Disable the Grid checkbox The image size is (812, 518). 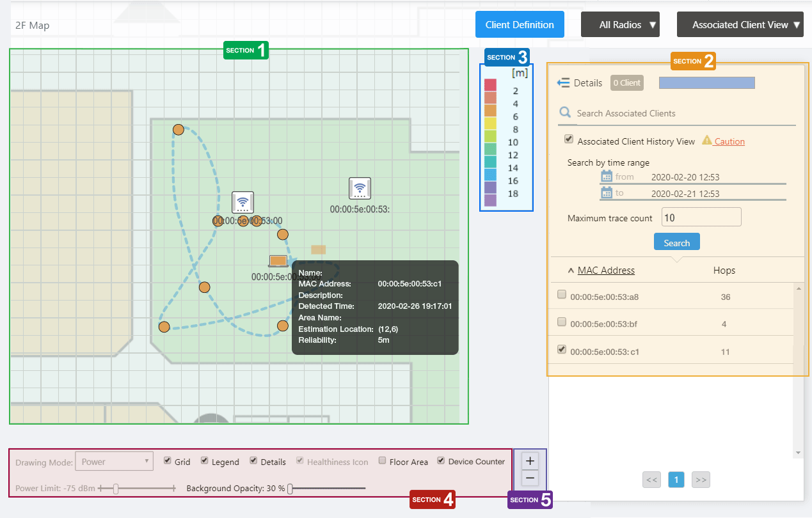[x=168, y=460]
